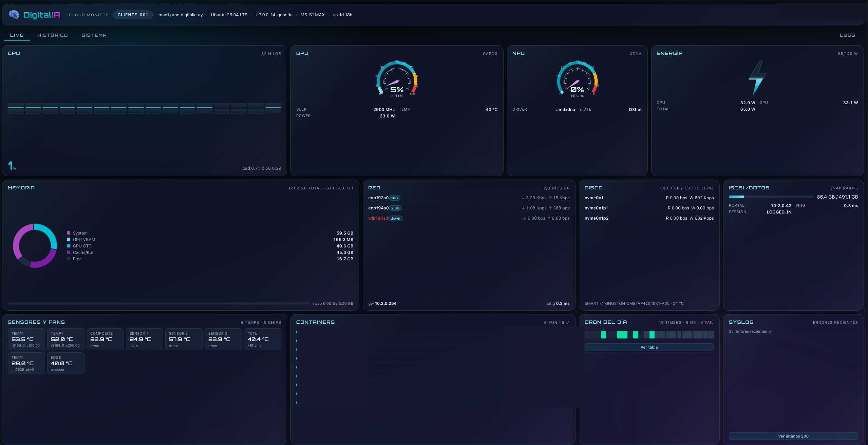Click the down badge on wlp195s0

pos(395,218)
